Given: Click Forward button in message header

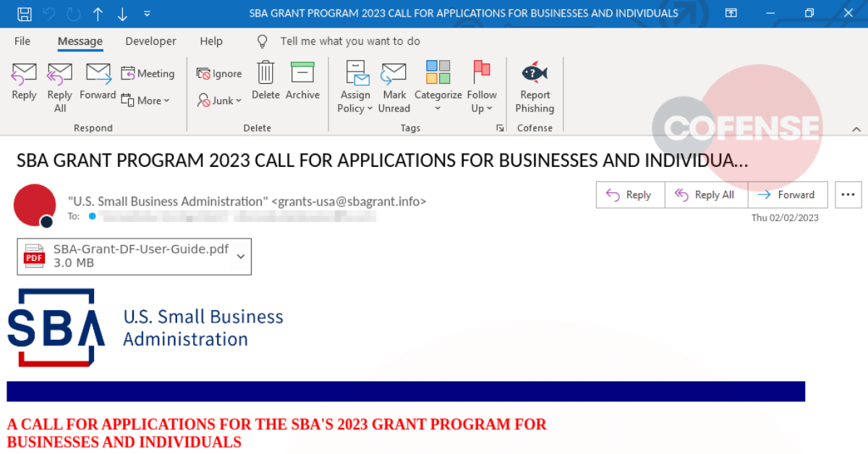Looking at the screenshot, I should coord(788,194).
